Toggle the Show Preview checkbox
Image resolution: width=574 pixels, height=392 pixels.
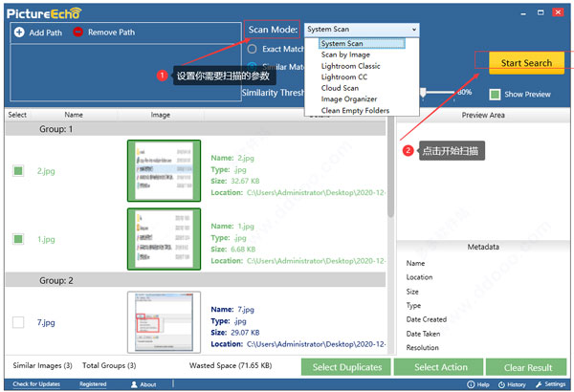pyautogui.click(x=495, y=95)
